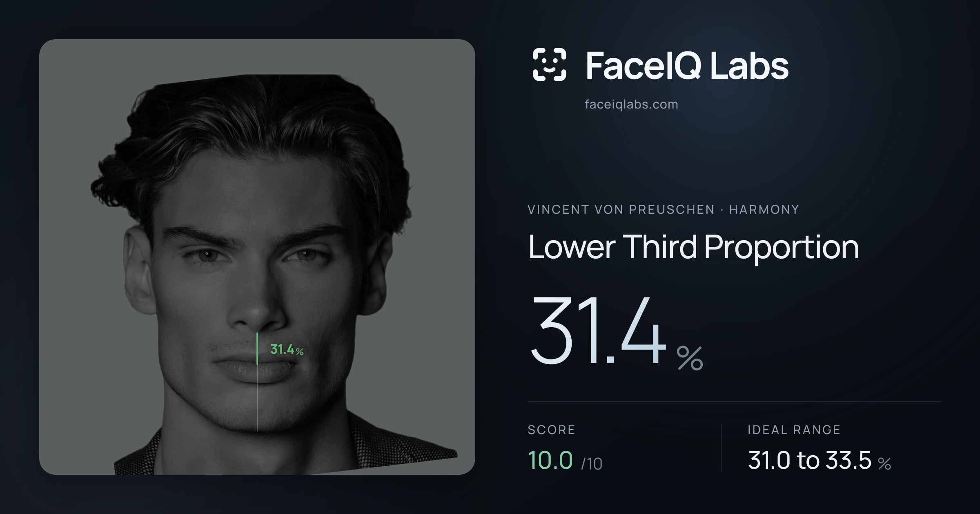Select the 31.0 to 33.5 range value
This screenshot has width=980, height=514.
click(x=809, y=460)
